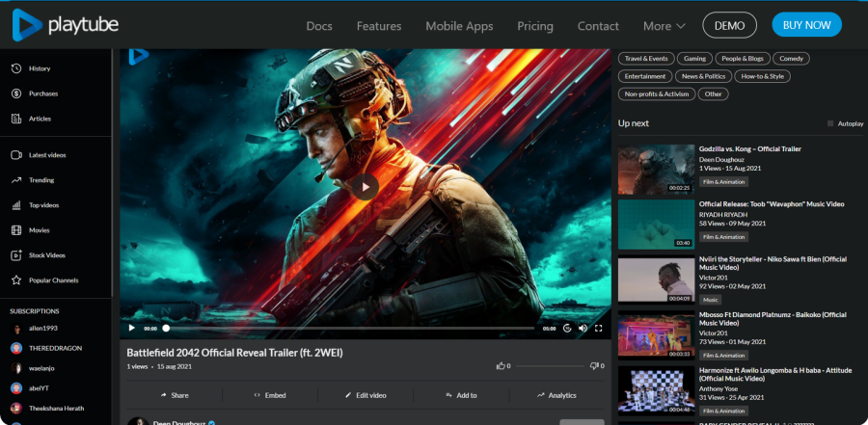
Task: Click the Music tag under Nviiri video
Action: (x=711, y=300)
